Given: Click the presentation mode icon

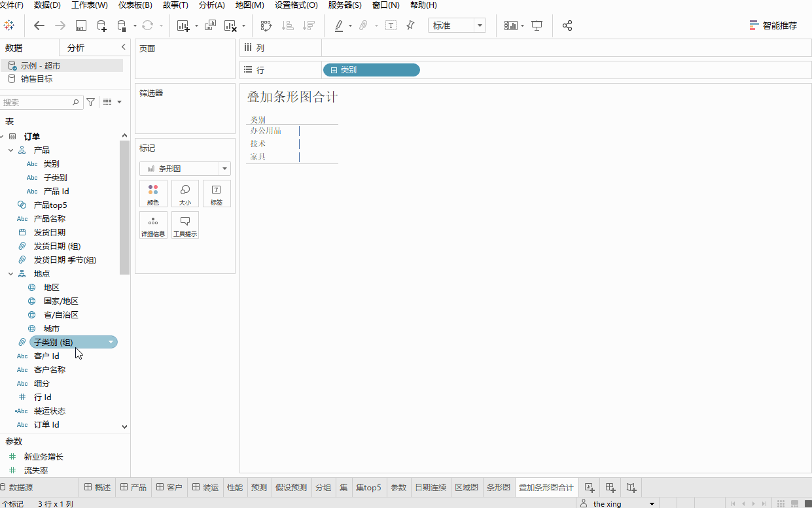Looking at the screenshot, I should click(x=537, y=25).
